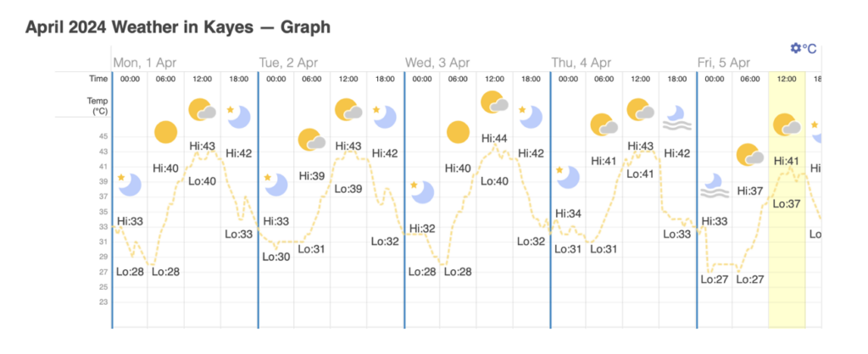Click the Tue, 2 Apr date label
The height and width of the screenshot is (354, 868).
tap(288, 63)
